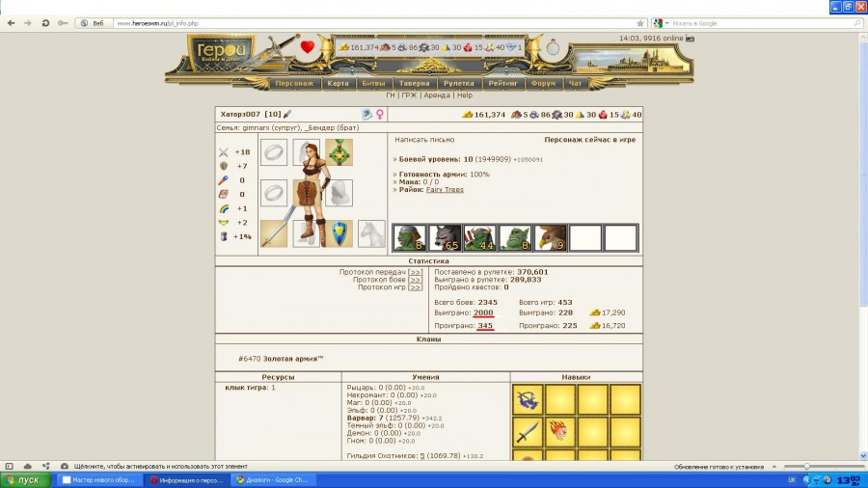
Task: Open the Форум menu tab
Action: [543, 84]
